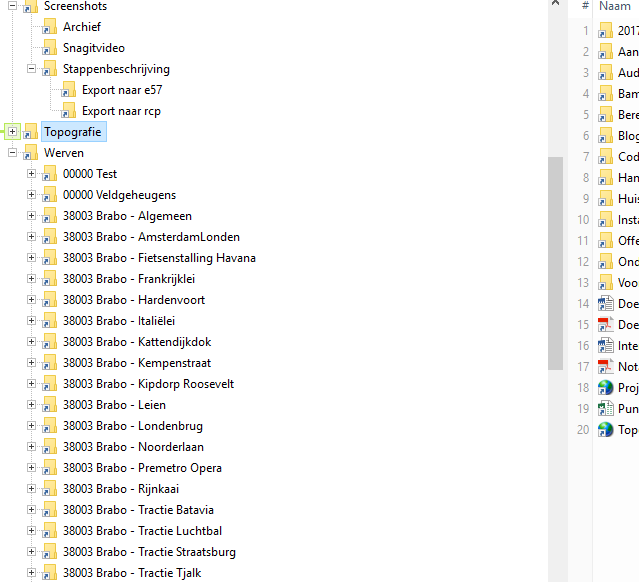Image resolution: width=639 pixels, height=582 pixels.
Task: Collapse the Stappenbeschrijving folder
Action: click(31, 69)
